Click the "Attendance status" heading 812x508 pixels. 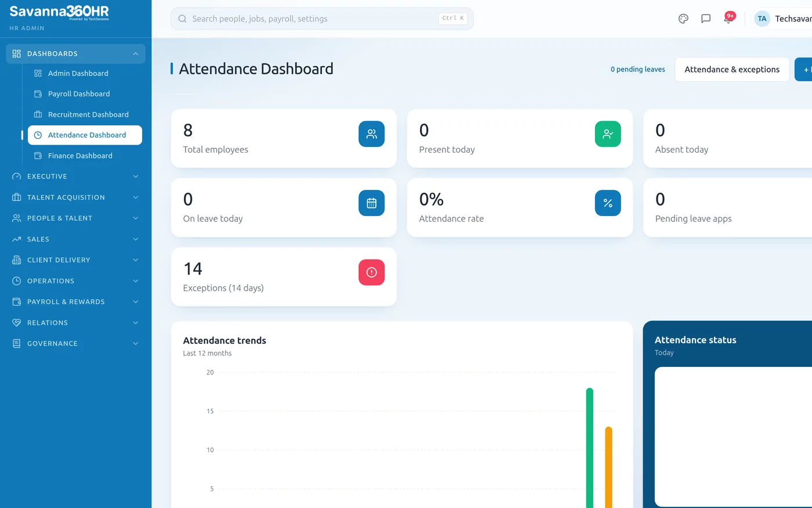(x=695, y=340)
